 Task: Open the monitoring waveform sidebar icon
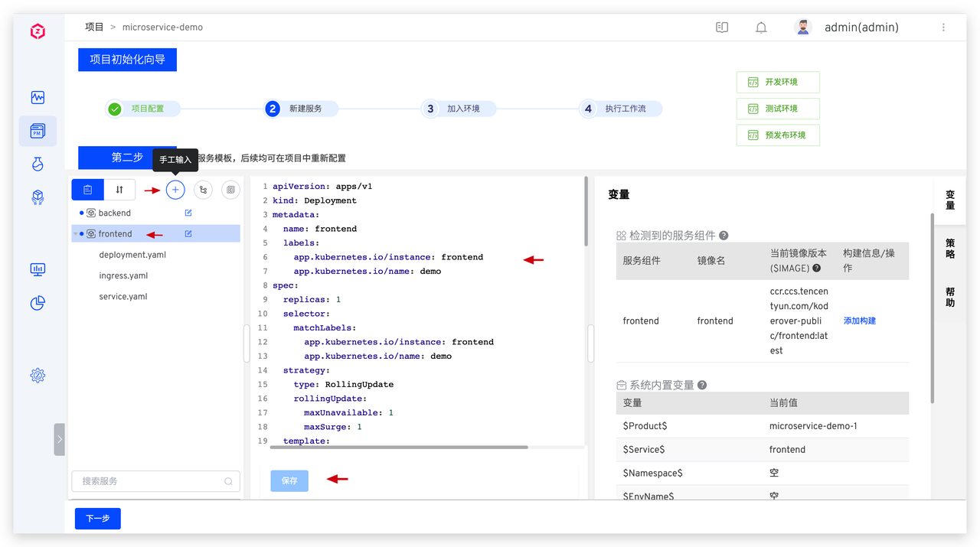coord(38,97)
